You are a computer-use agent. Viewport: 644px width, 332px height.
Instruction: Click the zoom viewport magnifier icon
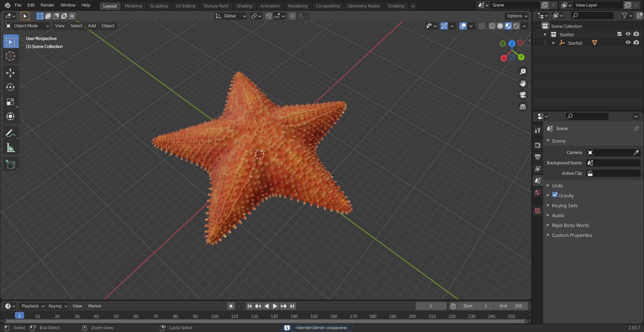coord(522,72)
